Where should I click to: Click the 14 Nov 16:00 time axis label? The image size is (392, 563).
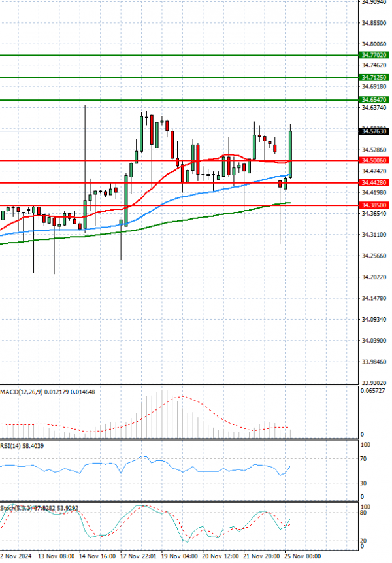(x=97, y=556)
